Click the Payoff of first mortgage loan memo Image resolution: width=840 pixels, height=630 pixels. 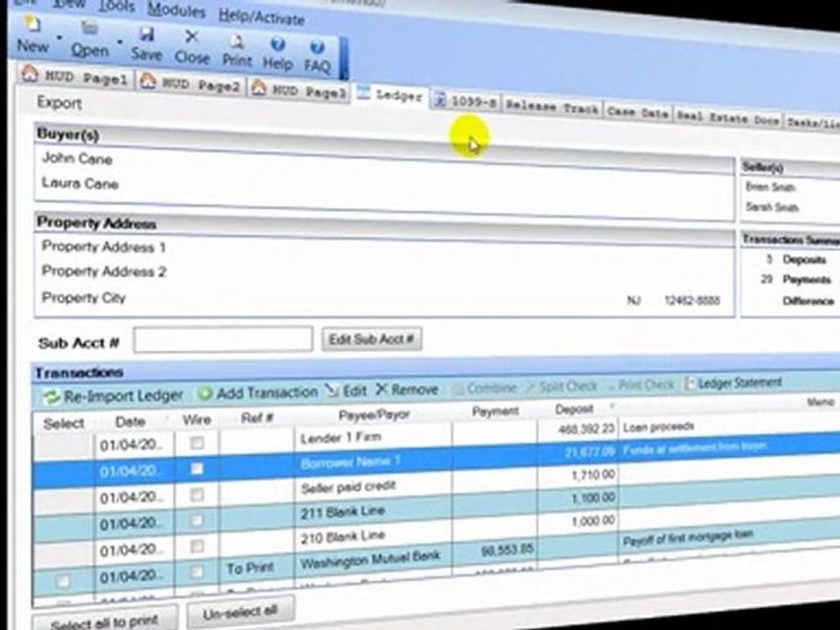pos(688,538)
